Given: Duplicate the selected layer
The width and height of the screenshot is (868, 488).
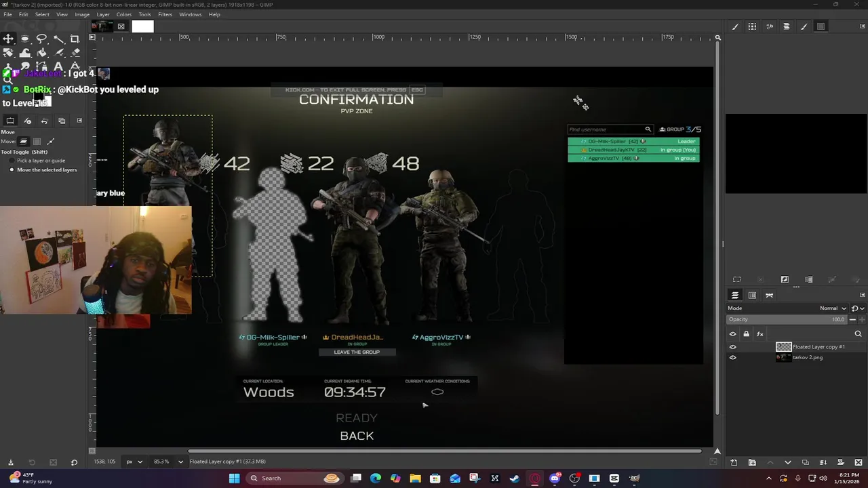Looking at the screenshot, I should [806, 462].
